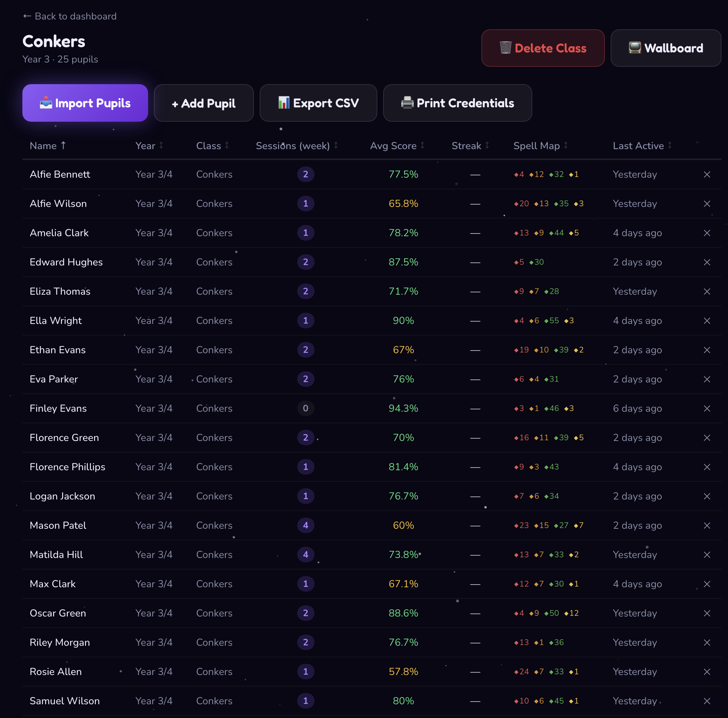
Task: Remove Alfie Wilson with the X icon
Action: tap(707, 204)
